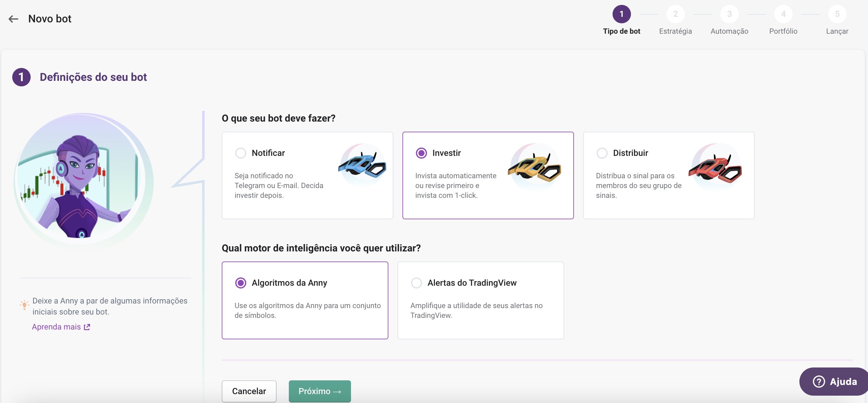Select the Distribuir radio button
The image size is (868, 403).
pyautogui.click(x=602, y=153)
